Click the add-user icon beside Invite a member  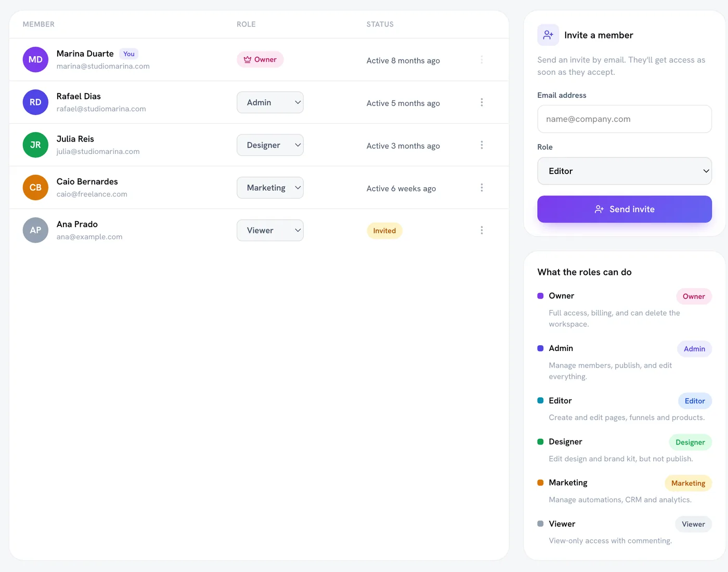(548, 35)
